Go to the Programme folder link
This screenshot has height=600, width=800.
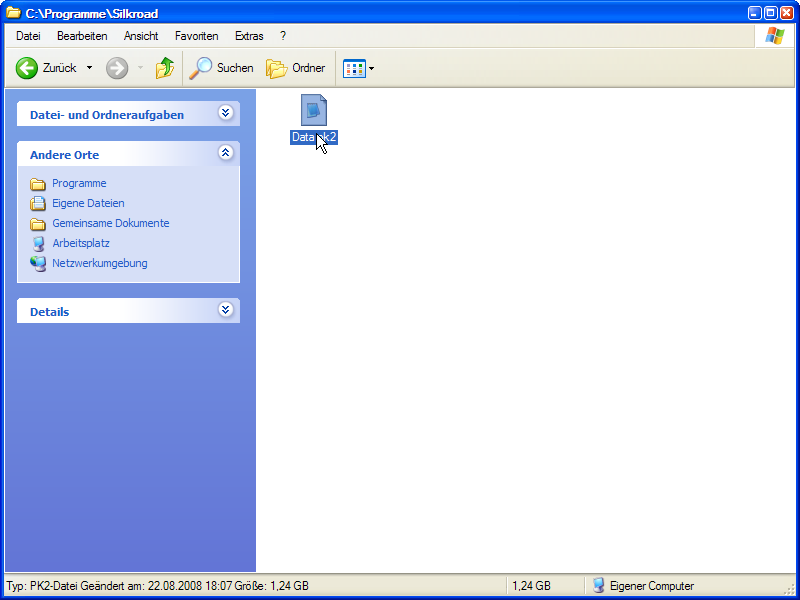coord(79,183)
